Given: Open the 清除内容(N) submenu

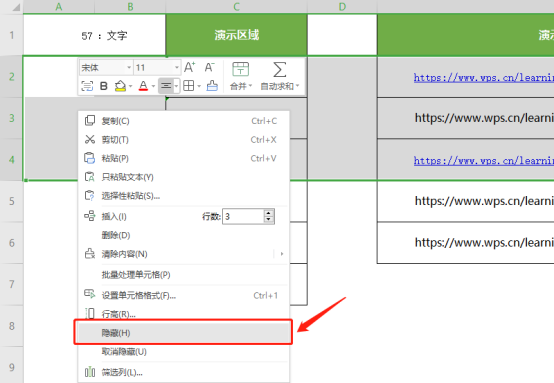Looking at the screenshot, I should tap(184, 254).
